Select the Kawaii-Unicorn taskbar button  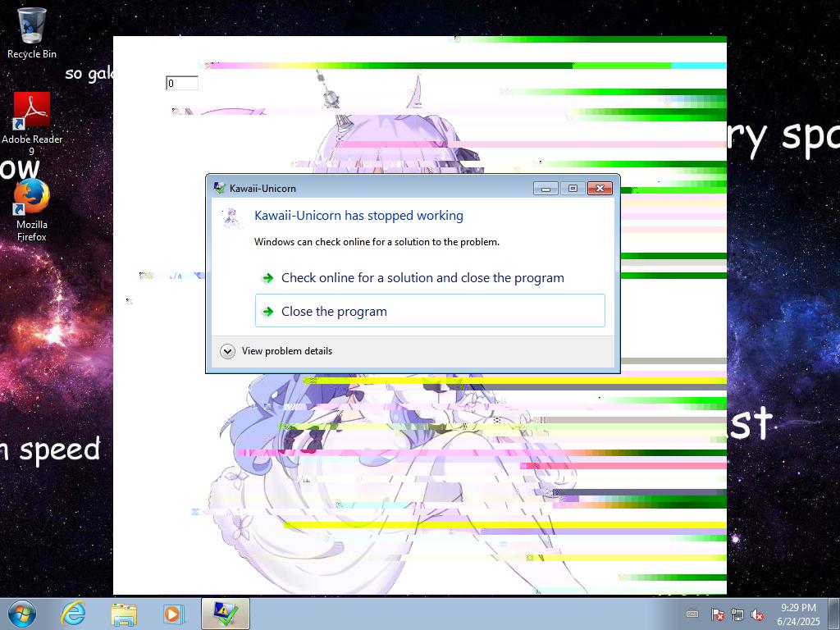[x=226, y=614]
